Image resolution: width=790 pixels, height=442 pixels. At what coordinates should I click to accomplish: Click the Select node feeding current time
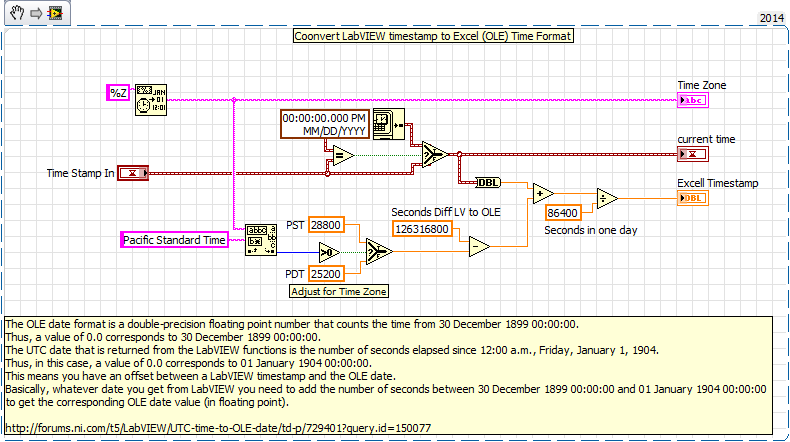(434, 154)
